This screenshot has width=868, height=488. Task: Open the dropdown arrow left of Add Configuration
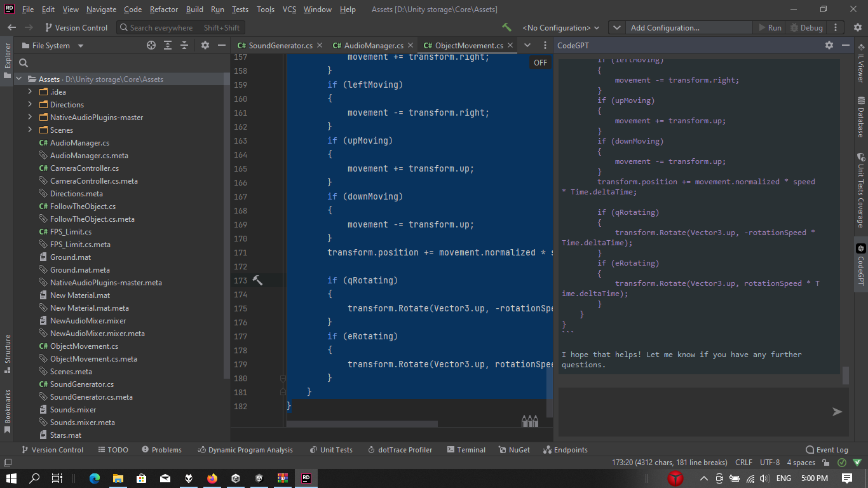click(x=616, y=28)
